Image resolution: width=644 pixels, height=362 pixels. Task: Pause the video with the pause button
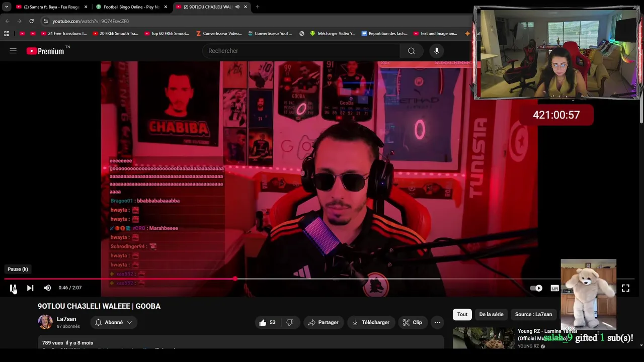(13, 288)
